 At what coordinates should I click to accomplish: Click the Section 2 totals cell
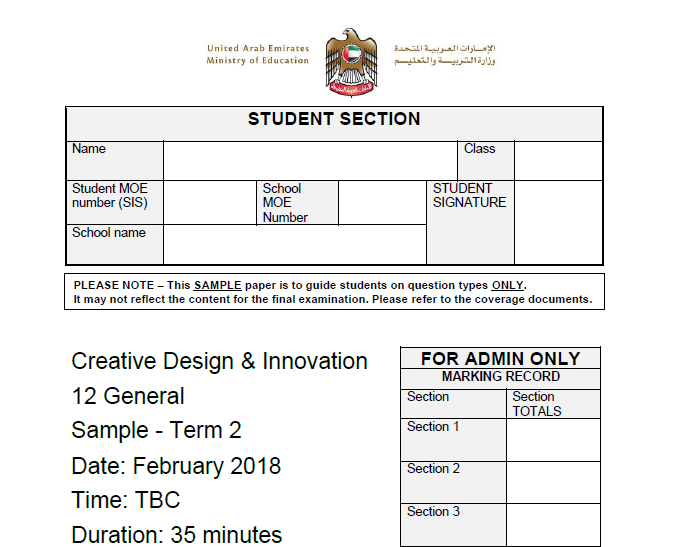tap(553, 482)
